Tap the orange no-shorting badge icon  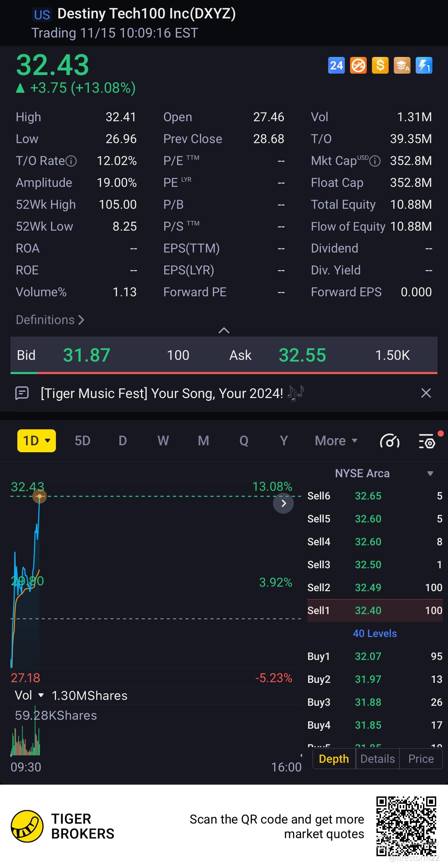click(358, 65)
